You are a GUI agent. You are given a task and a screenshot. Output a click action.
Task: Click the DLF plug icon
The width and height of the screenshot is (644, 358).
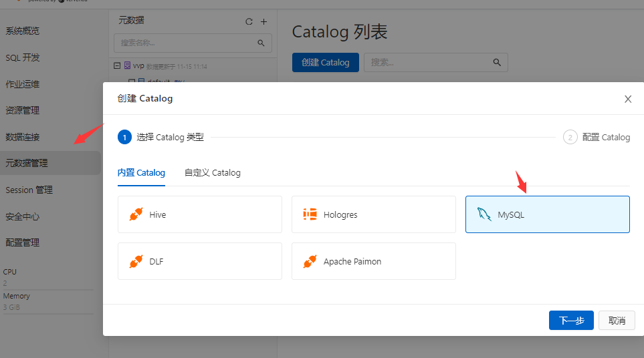[x=136, y=261]
